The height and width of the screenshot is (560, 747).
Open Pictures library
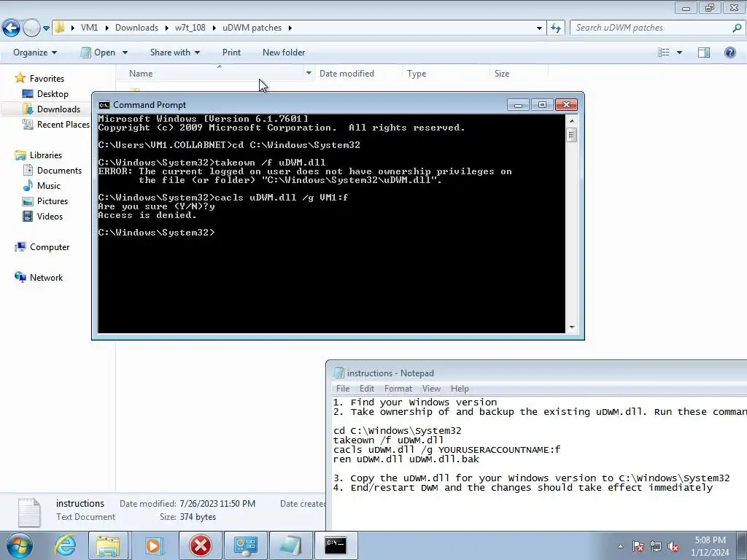pyautogui.click(x=53, y=201)
